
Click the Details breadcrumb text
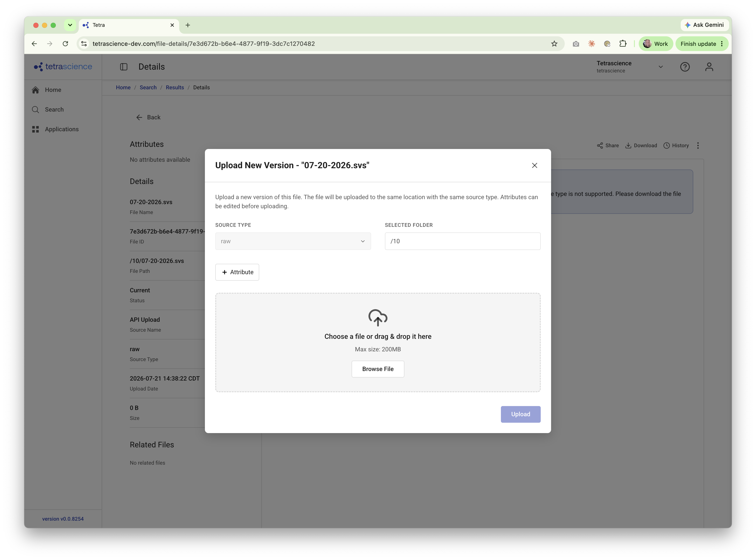(x=201, y=87)
